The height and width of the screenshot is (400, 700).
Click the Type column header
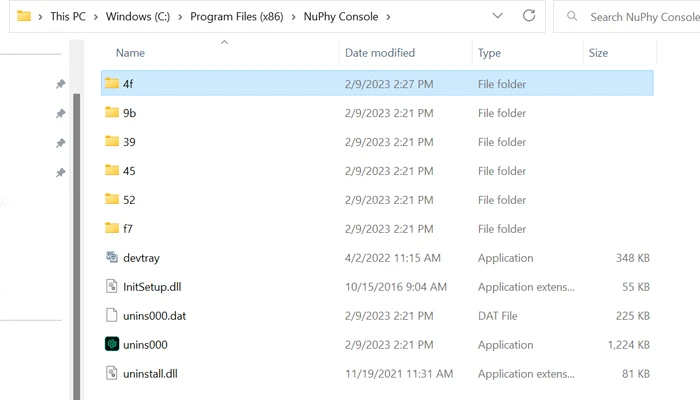pyautogui.click(x=489, y=52)
